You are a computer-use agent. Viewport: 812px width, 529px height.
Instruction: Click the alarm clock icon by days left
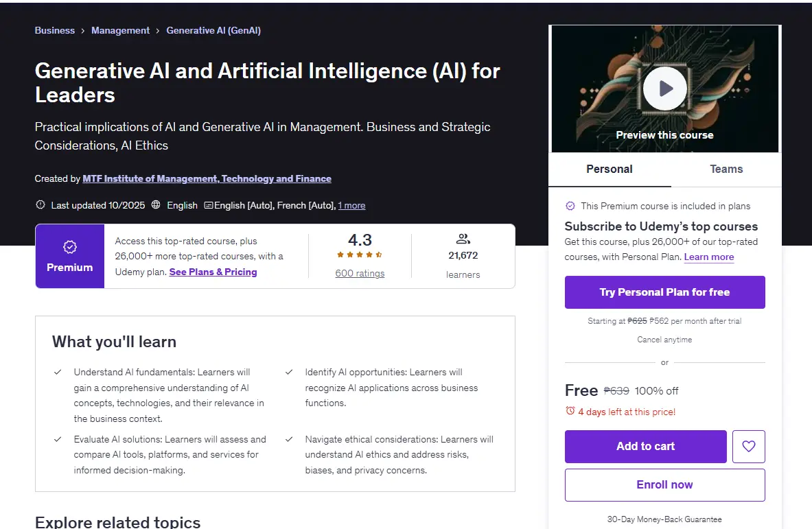[x=570, y=411]
